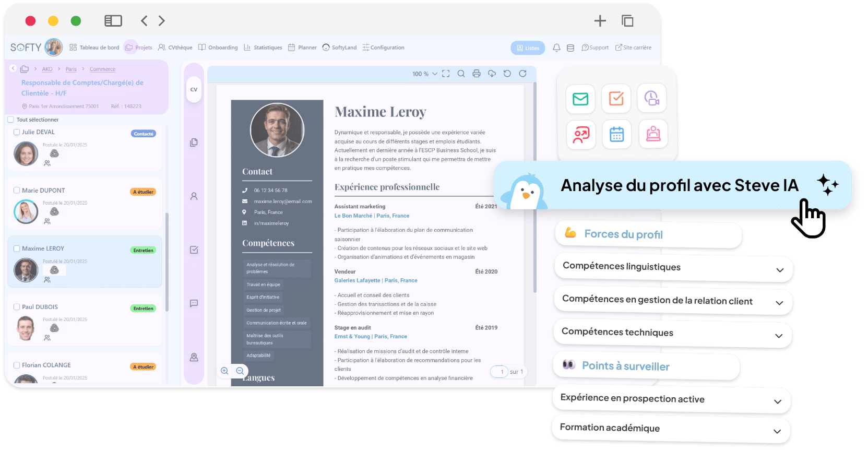Open the notifications bell icon
The height and width of the screenshot is (450, 868).
point(556,48)
